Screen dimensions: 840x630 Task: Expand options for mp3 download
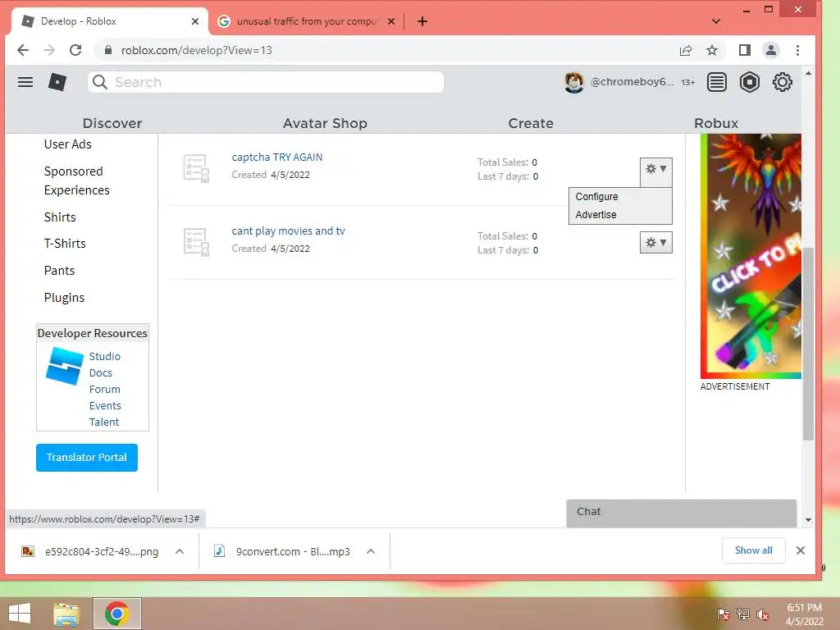371,551
